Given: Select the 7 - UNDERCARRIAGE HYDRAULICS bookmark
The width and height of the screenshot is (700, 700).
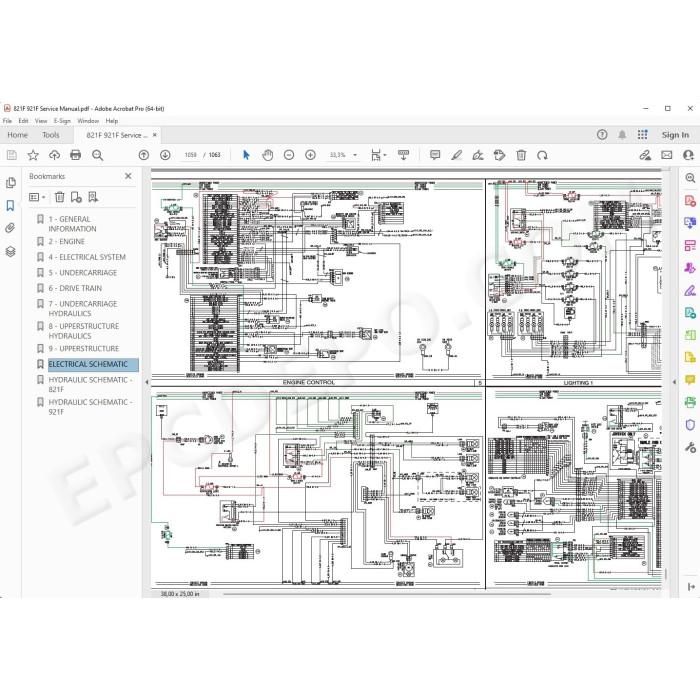Looking at the screenshot, I should point(83,308).
